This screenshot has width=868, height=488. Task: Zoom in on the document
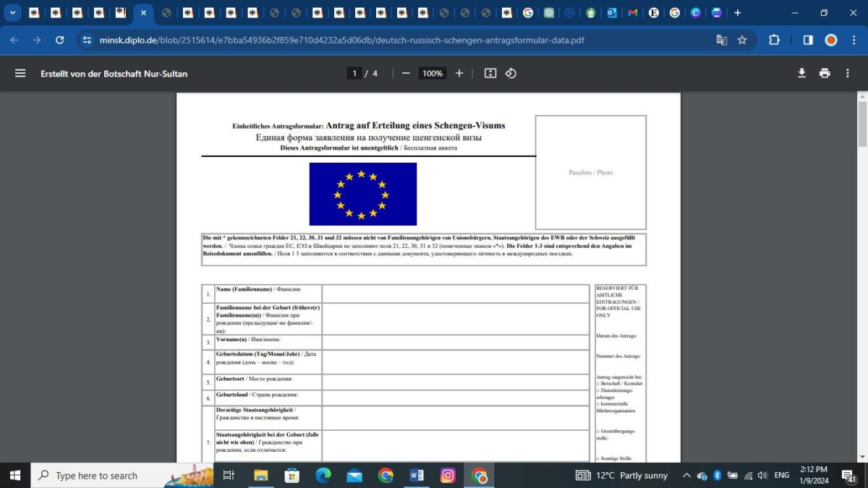pyautogui.click(x=459, y=73)
